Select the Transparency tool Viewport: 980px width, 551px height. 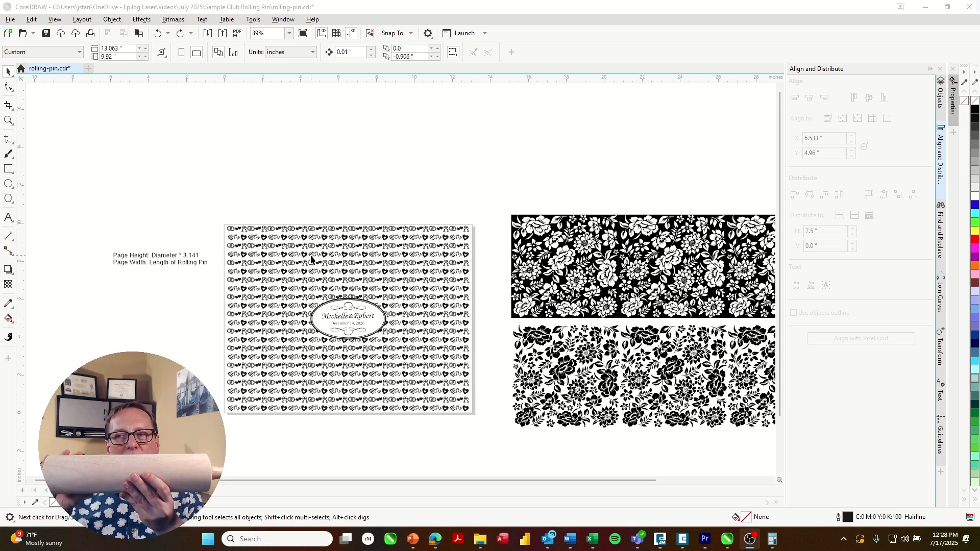coord(8,285)
